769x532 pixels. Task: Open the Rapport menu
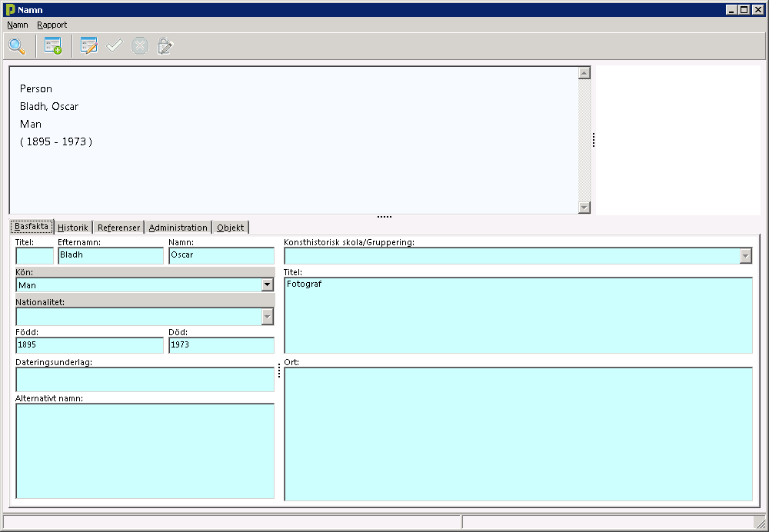tap(52, 25)
